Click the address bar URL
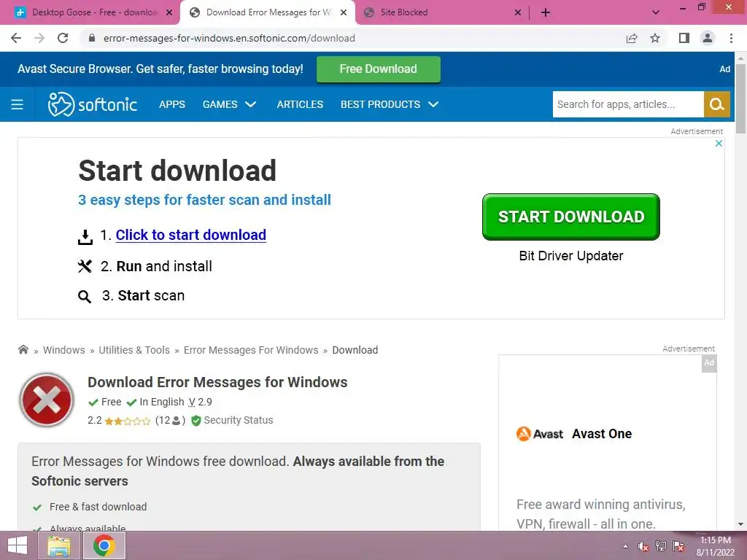The image size is (747, 560). 229,38
